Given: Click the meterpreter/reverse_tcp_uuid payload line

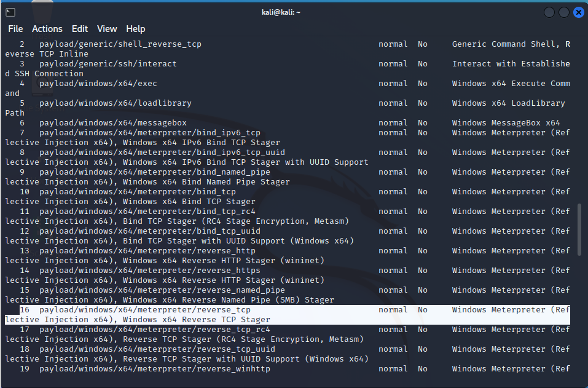Looking at the screenshot, I should click(157, 349).
